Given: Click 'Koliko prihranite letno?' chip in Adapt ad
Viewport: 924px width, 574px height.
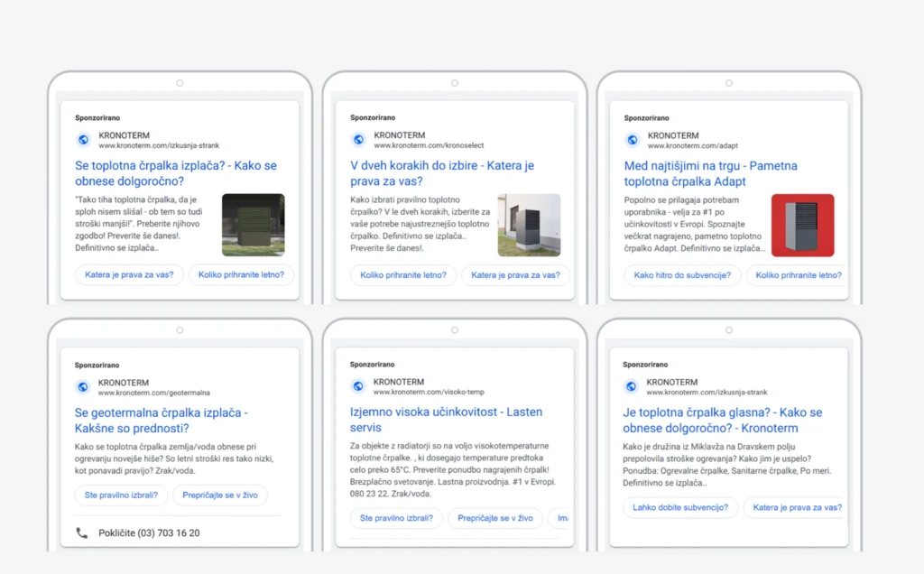Looking at the screenshot, I should click(797, 275).
